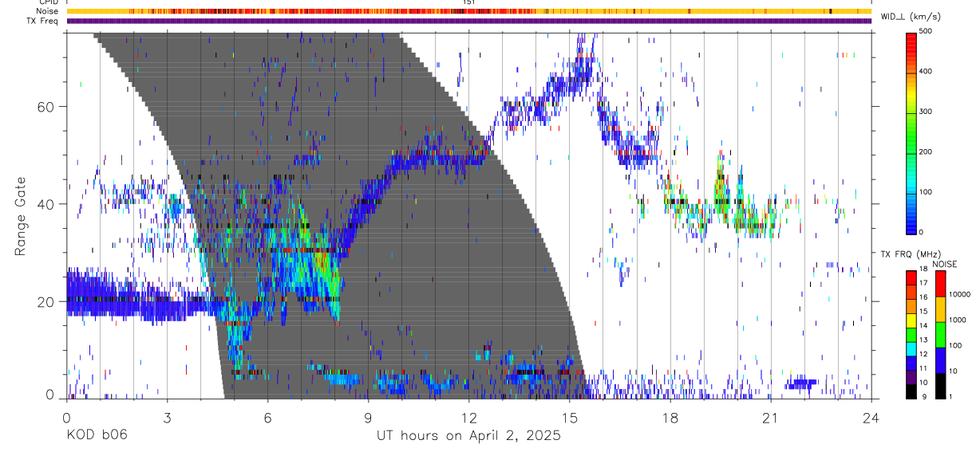Click the 'UT hours on April 2, 2025' axis title
Image resolution: width=980 pixels, height=452 pixels.
pos(469,436)
